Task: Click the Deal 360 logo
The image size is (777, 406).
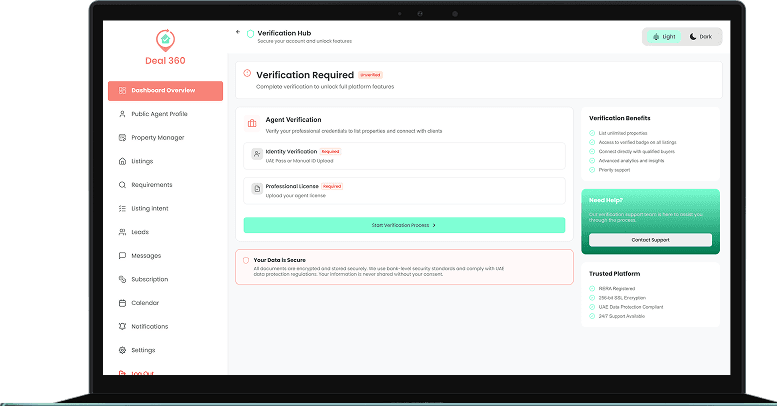Action: tap(165, 48)
